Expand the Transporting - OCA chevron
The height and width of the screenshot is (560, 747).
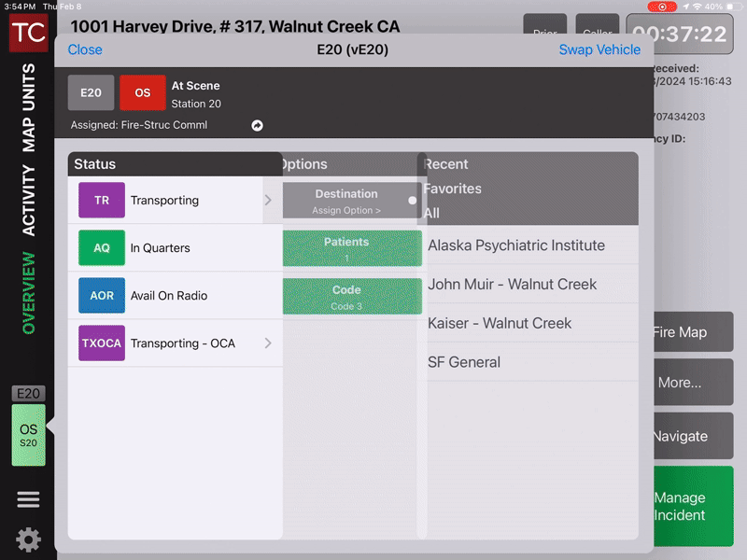pyautogui.click(x=268, y=343)
